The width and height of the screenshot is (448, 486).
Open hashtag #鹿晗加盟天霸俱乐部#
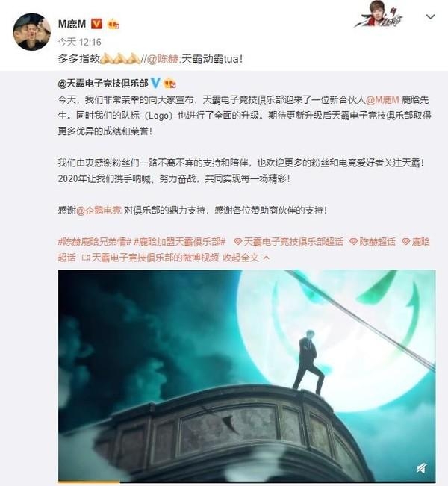179,241
